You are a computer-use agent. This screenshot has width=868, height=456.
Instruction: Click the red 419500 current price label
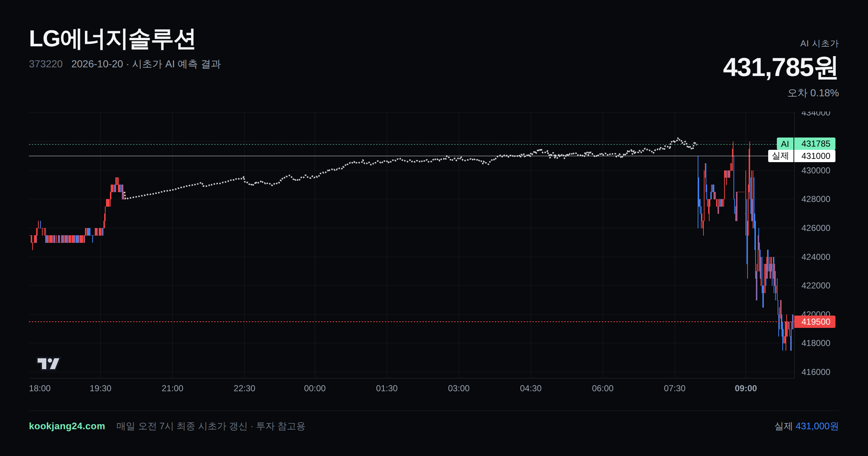click(814, 322)
